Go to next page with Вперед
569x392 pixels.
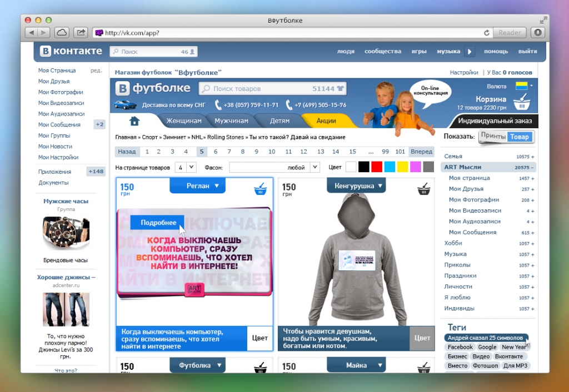(x=421, y=152)
